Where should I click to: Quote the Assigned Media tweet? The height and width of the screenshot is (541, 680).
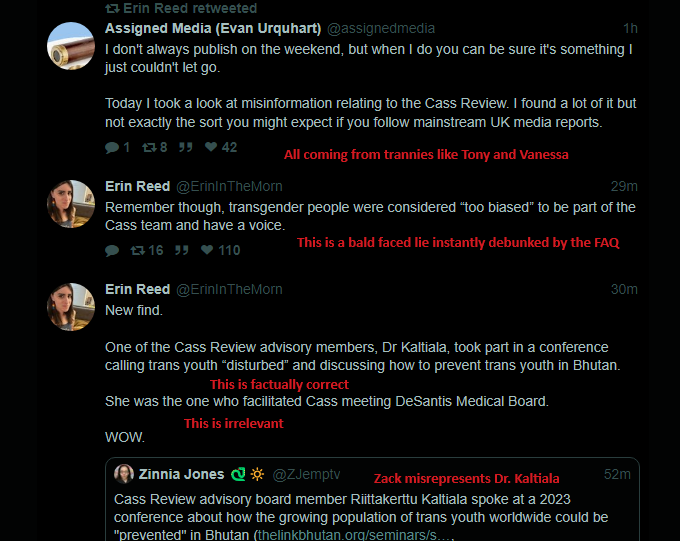[x=185, y=147]
